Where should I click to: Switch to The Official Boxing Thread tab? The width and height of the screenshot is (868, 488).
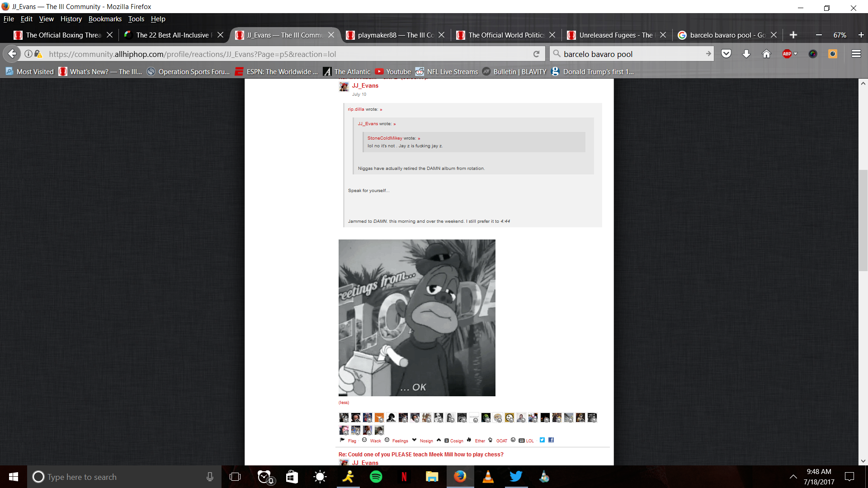[x=63, y=35]
